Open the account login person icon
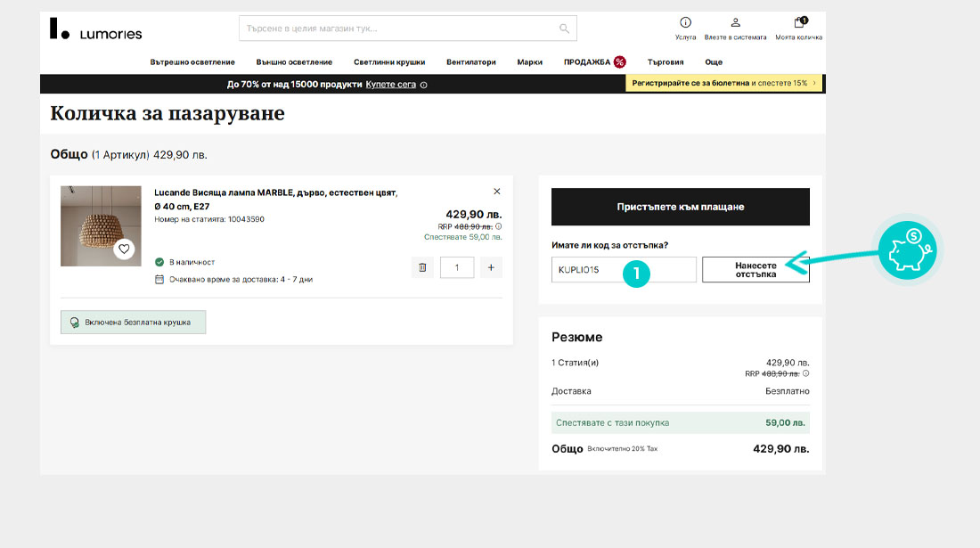Image resolution: width=980 pixels, height=548 pixels. coord(736,22)
